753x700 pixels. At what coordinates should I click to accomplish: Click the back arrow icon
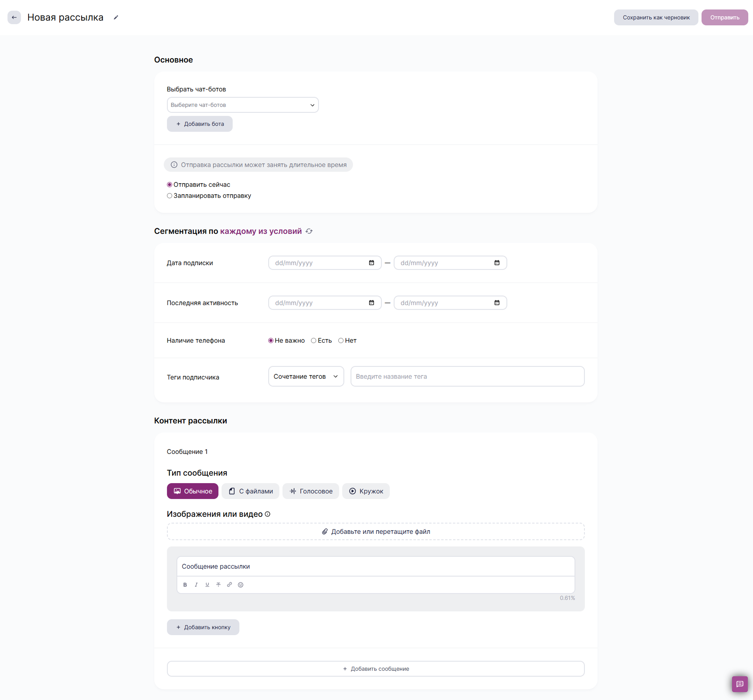pos(14,17)
